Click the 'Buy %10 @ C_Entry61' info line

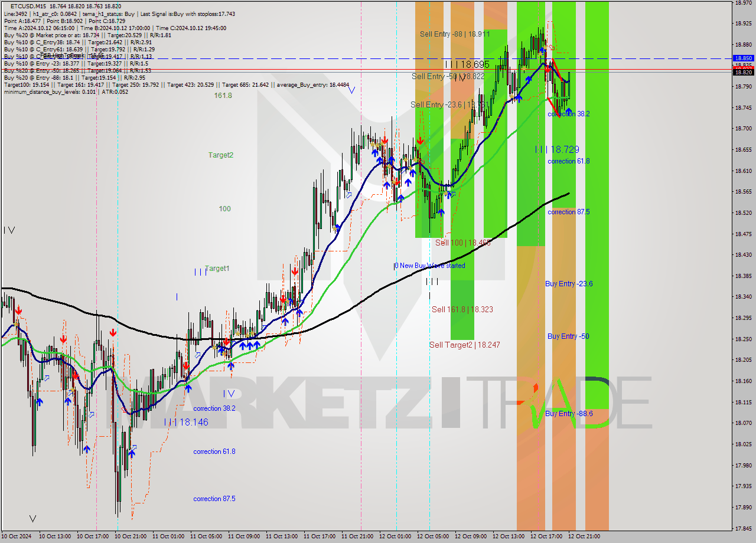click(x=79, y=49)
